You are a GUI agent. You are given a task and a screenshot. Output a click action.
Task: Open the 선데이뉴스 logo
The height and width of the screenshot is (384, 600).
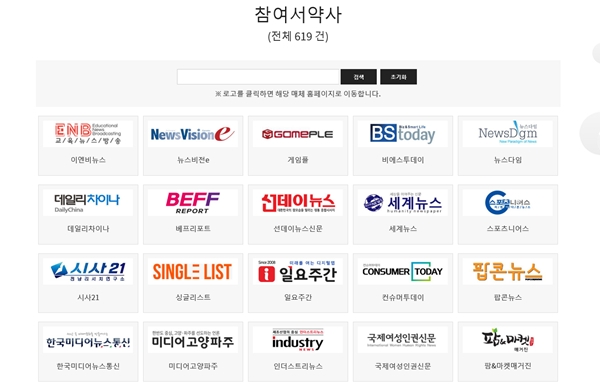click(x=298, y=202)
